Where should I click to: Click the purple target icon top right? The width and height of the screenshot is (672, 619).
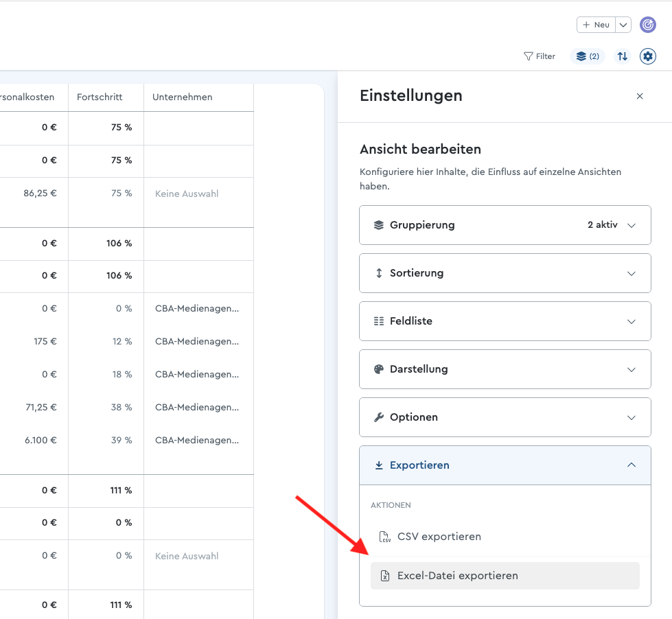pos(647,25)
